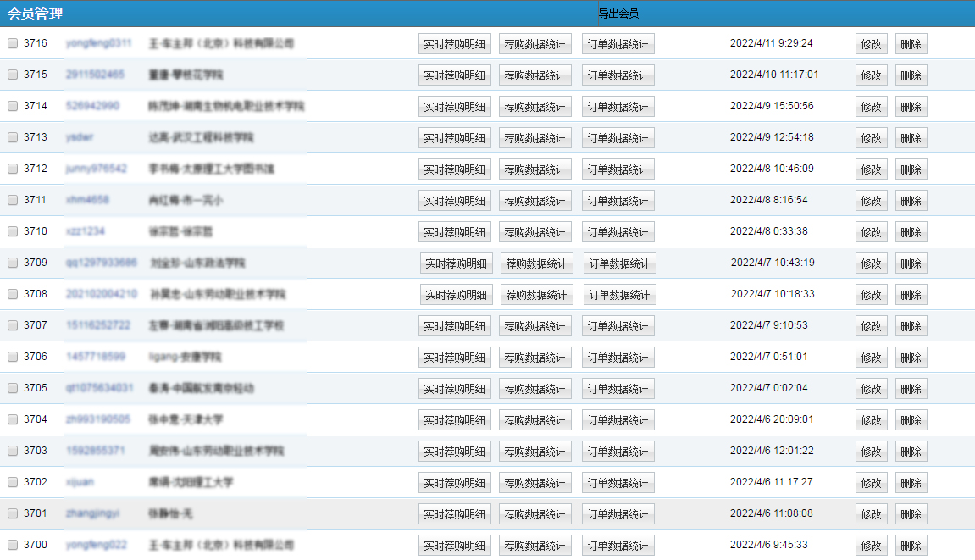Image resolution: width=975 pixels, height=560 pixels.
Task: Open the username link in row 3703
Action: pyautogui.click(x=96, y=451)
